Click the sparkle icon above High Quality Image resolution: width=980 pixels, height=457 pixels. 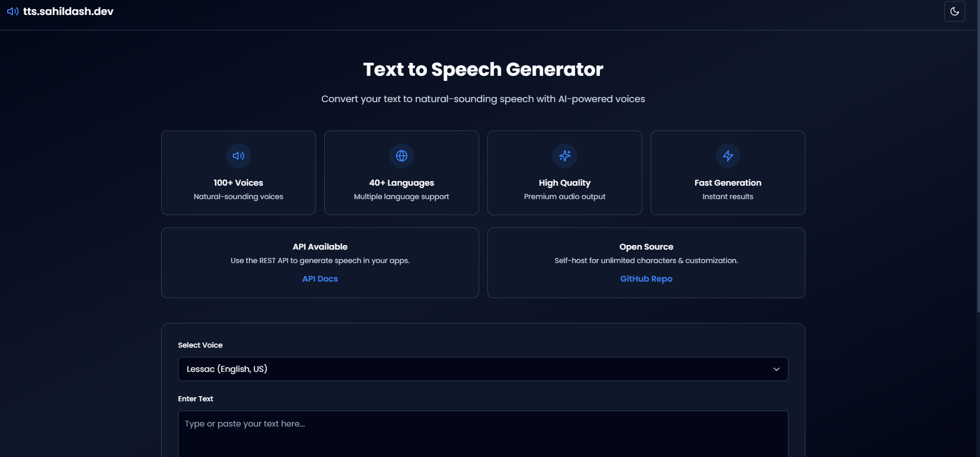tap(565, 156)
